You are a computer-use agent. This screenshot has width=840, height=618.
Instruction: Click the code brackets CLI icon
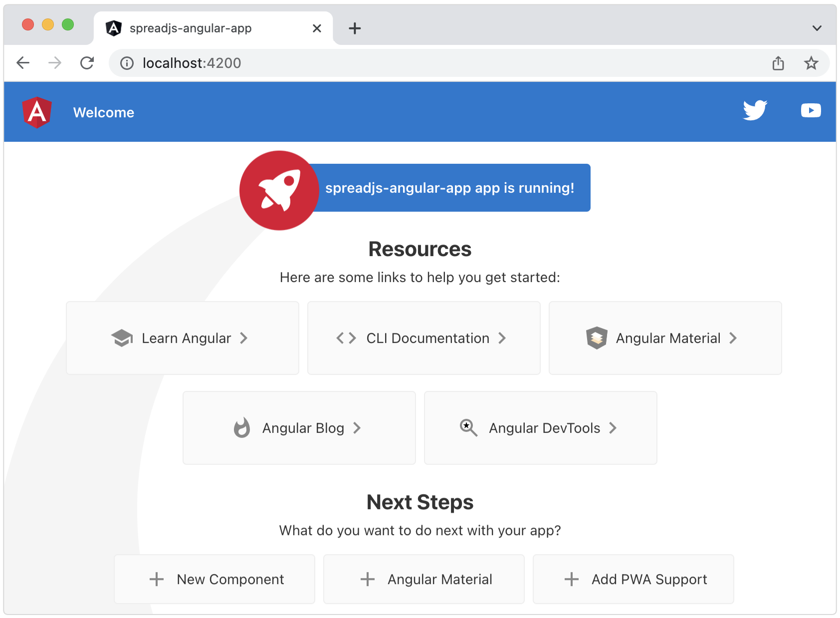point(346,338)
